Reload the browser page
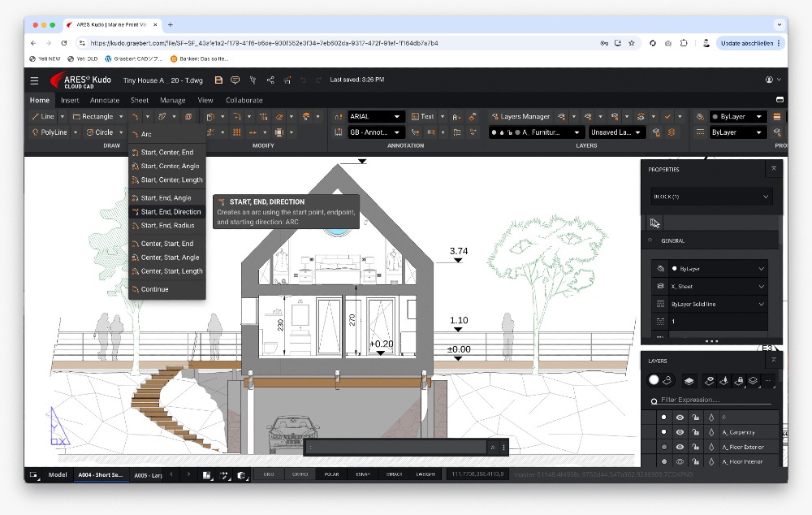The width and height of the screenshot is (812, 515). (x=63, y=43)
